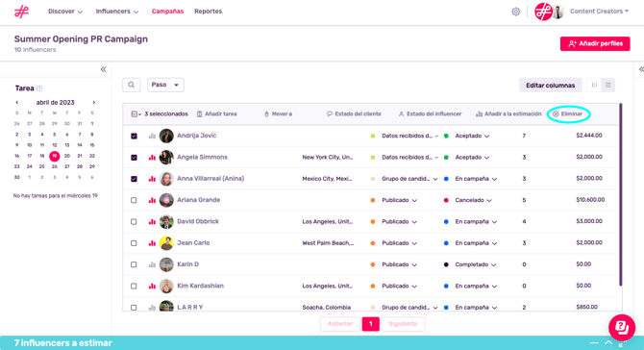This screenshot has width=644, height=350.
Task: Collapse the left task panel with double chevron
Action: (x=104, y=69)
